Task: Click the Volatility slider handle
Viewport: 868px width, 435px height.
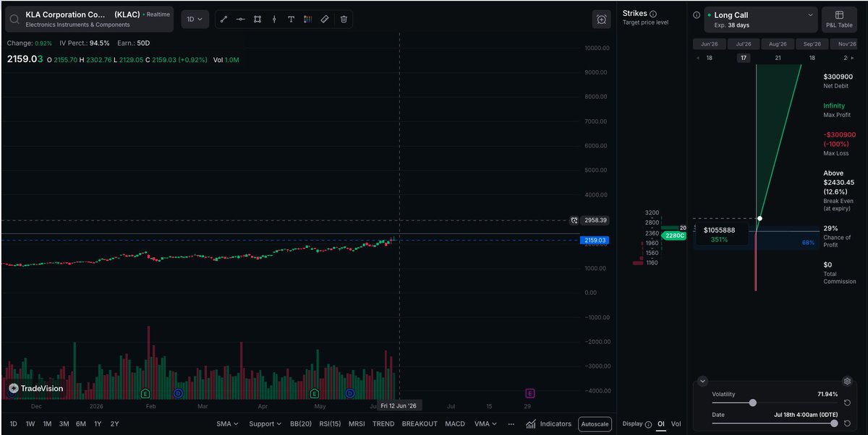Action: point(753,402)
